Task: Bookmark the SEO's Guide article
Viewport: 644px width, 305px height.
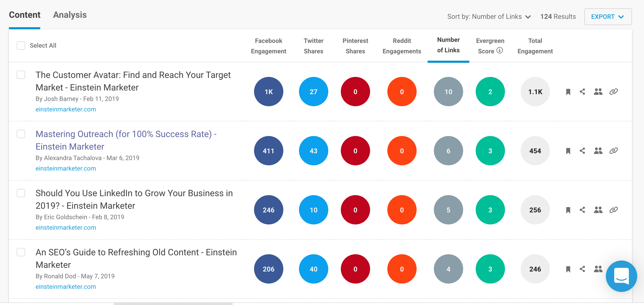Action: tap(568, 269)
